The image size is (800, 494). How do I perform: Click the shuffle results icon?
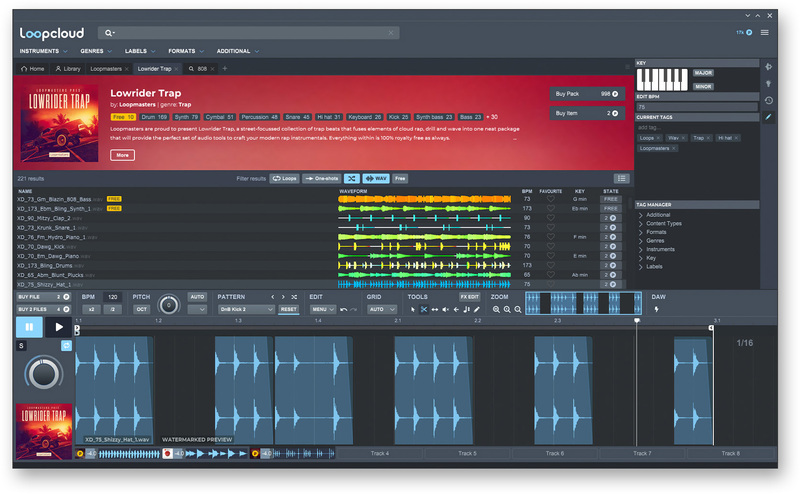(x=352, y=178)
